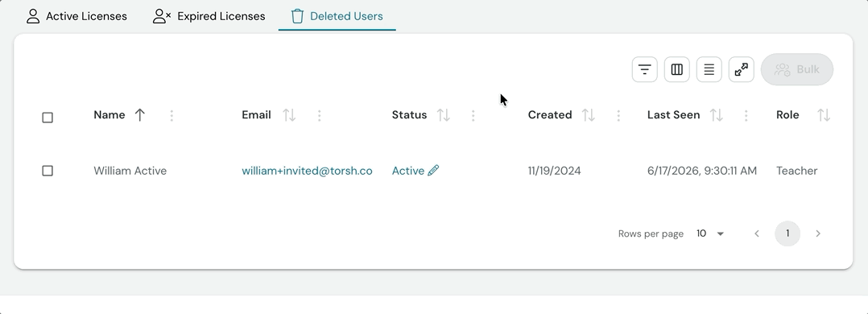Click the Role column header label
Screen dimensions: 868x314
coord(787,114)
